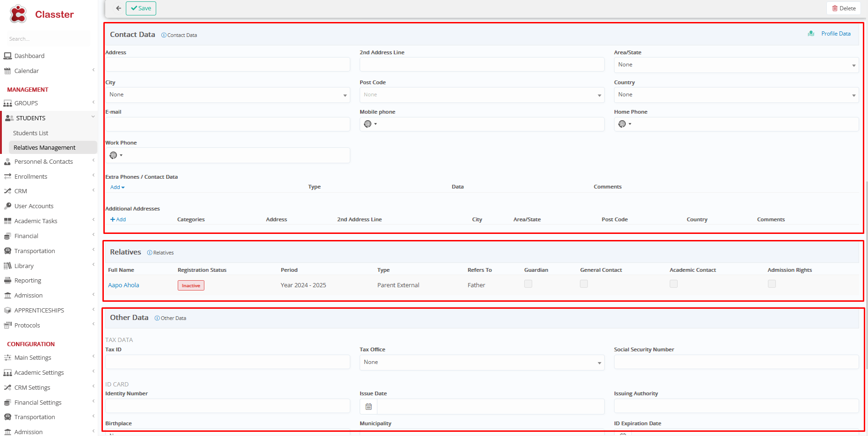The height and width of the screenshot is (436, 868).
Task: Click Home Phone globe country selector
Action: (624, 124)
